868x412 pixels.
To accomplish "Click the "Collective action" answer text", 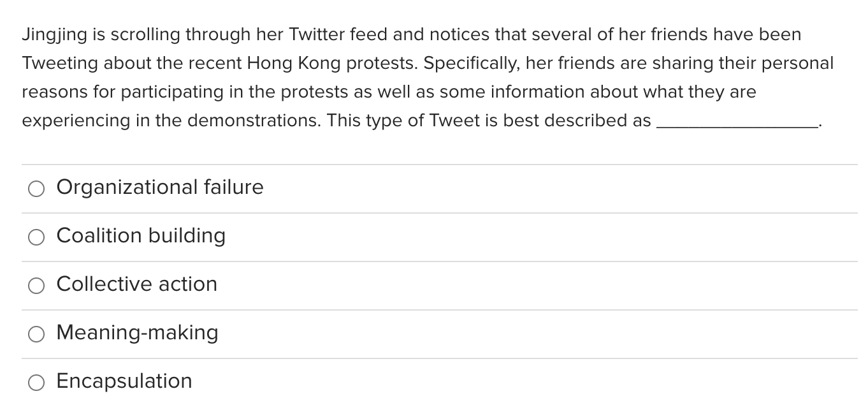I will click(137, 284).
